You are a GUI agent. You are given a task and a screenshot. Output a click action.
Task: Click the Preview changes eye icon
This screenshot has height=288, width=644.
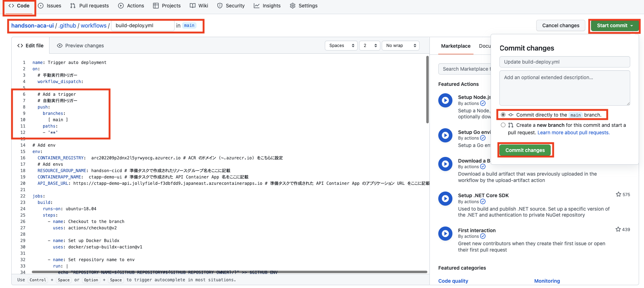coord(60,46)
